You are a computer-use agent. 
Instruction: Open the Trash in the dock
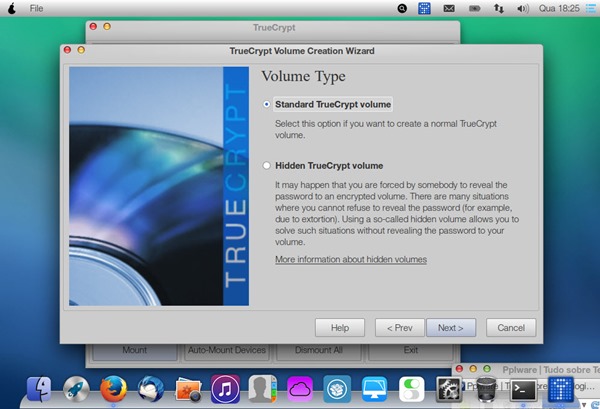click(486, 389)
